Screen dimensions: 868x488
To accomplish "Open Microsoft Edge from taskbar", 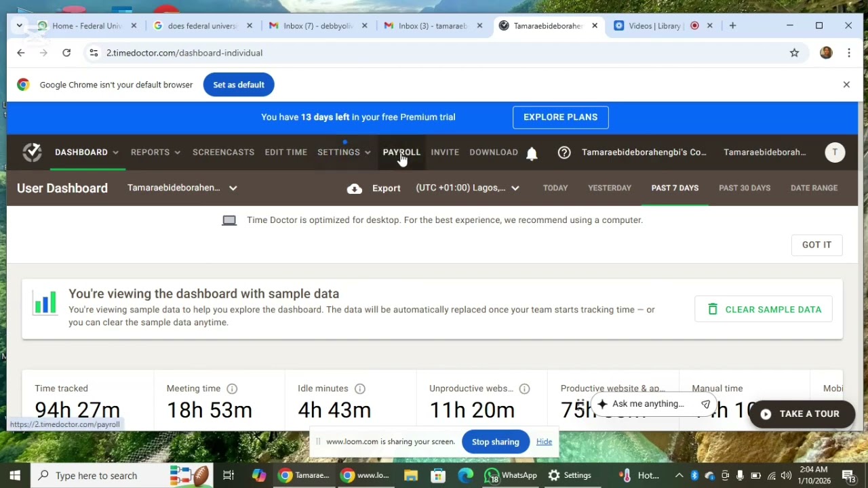I will point(465,476).
